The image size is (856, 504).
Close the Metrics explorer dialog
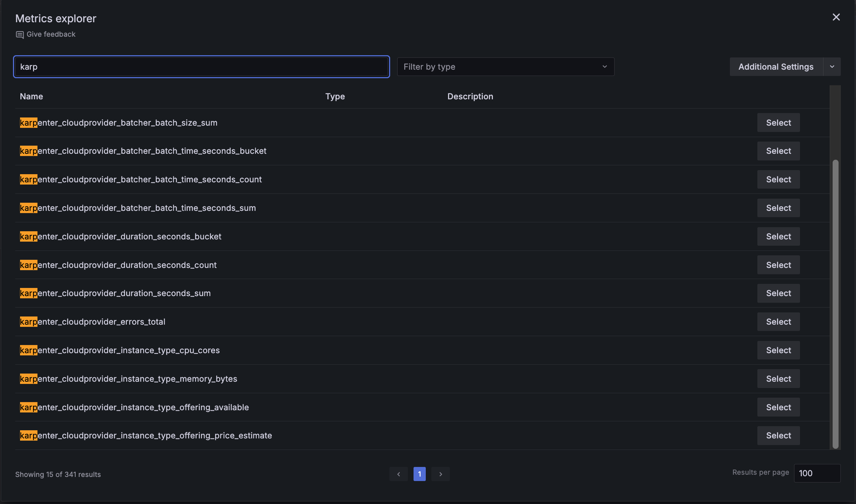[x=836, y=17]
